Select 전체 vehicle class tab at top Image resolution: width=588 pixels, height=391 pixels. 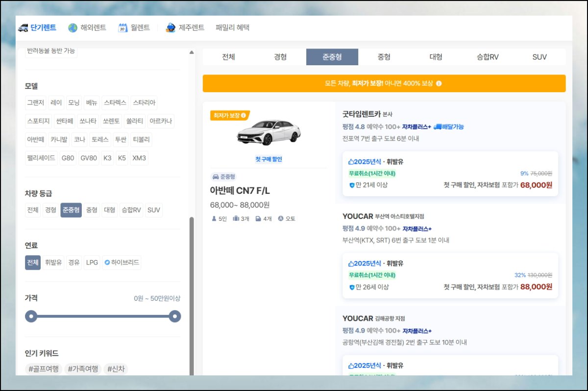click(x=228, y=57)
